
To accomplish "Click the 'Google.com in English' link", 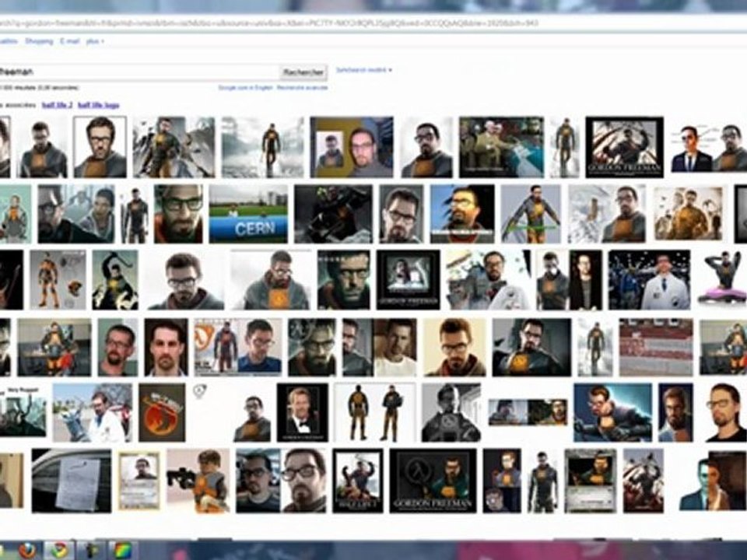I will [245, 88].
